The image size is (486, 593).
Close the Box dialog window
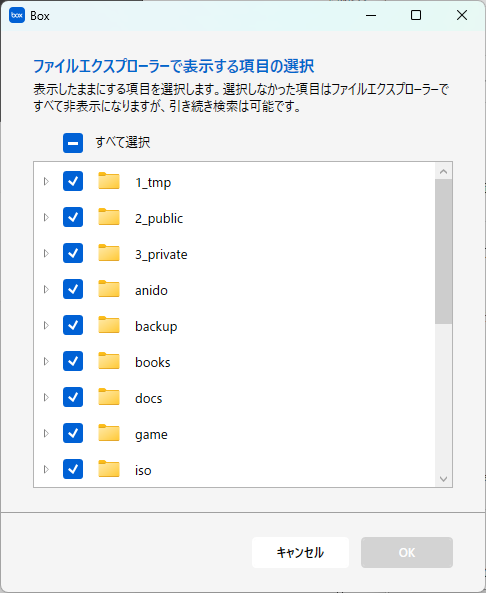pyautogui.click(x=462, y=16)
